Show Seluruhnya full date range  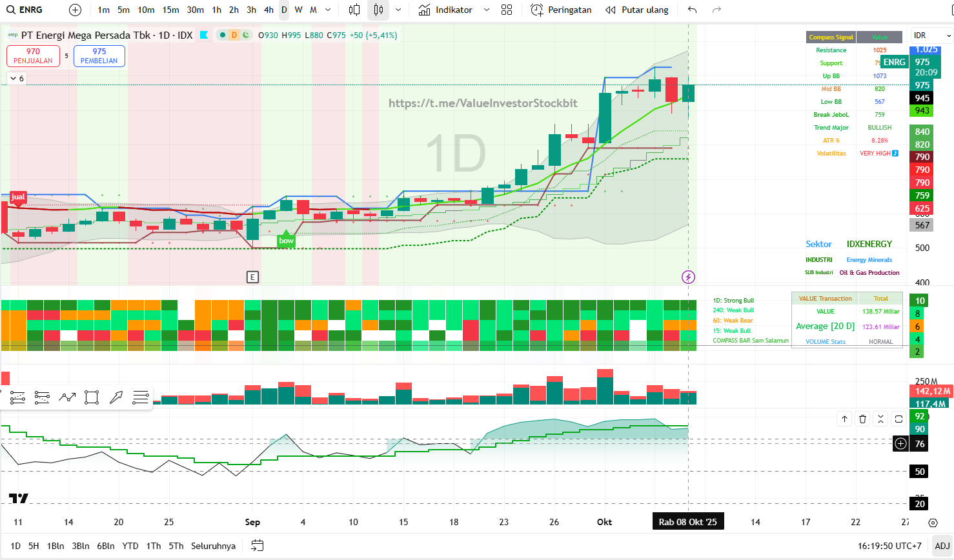pos(213,546)
